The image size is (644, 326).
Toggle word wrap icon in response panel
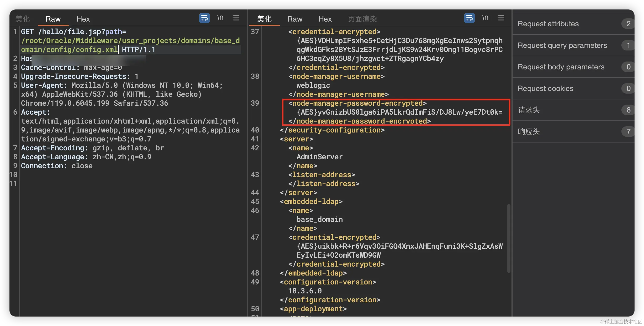[x=469, y=18]
